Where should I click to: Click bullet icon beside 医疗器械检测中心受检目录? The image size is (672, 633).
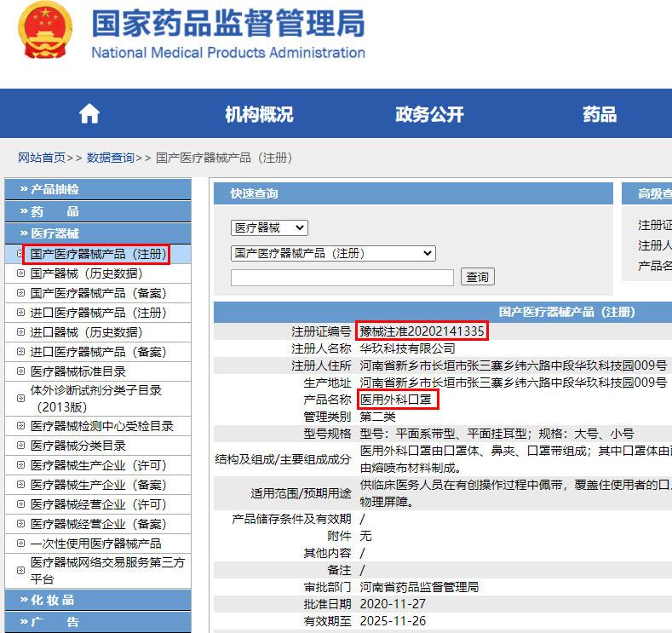click(20, 426)
